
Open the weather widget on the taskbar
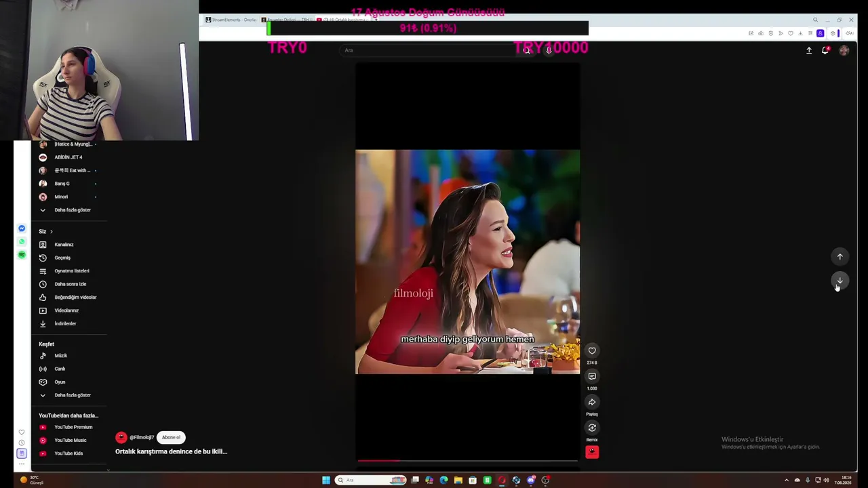click(x=33, y=480)
